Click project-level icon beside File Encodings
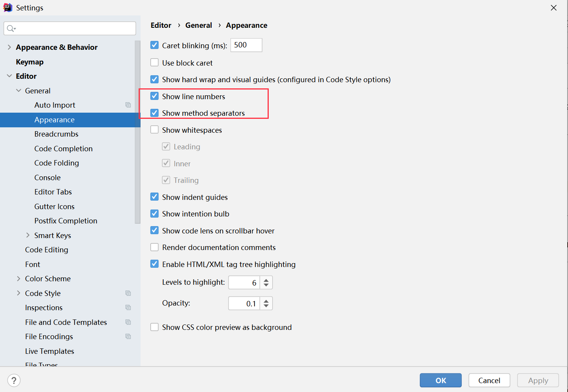Screen dimensions: 568x392 128,336
